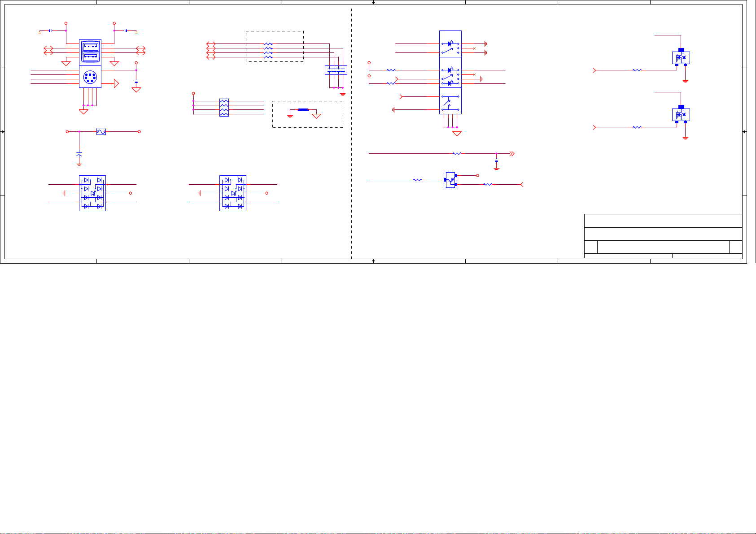The width and height of the screenshot is (756, 534).
Task: Click the double-arrow off-page connector
Action: (x=512, y=154)
